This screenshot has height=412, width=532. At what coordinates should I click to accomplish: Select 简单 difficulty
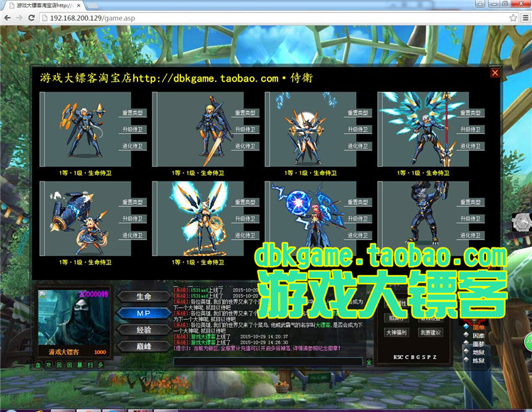(478, 327)
